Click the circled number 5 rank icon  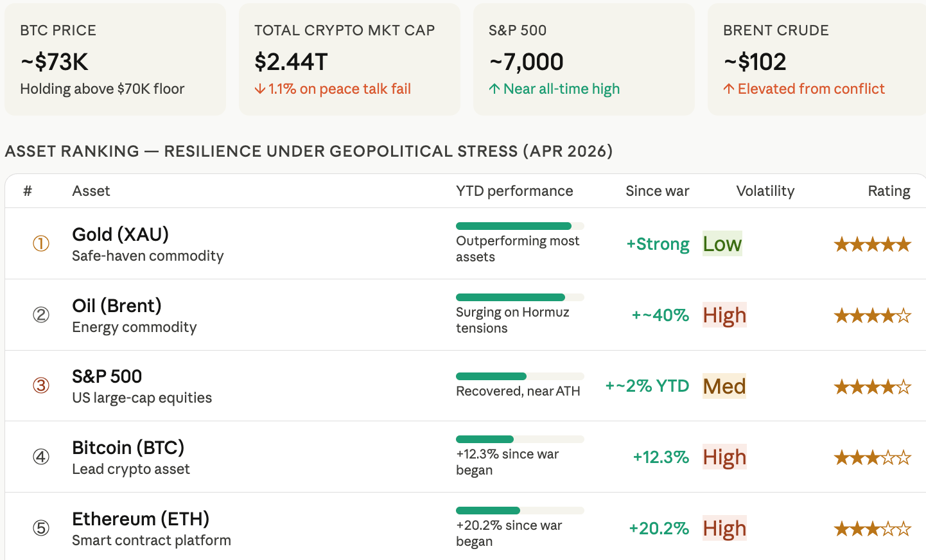(41, 528)
